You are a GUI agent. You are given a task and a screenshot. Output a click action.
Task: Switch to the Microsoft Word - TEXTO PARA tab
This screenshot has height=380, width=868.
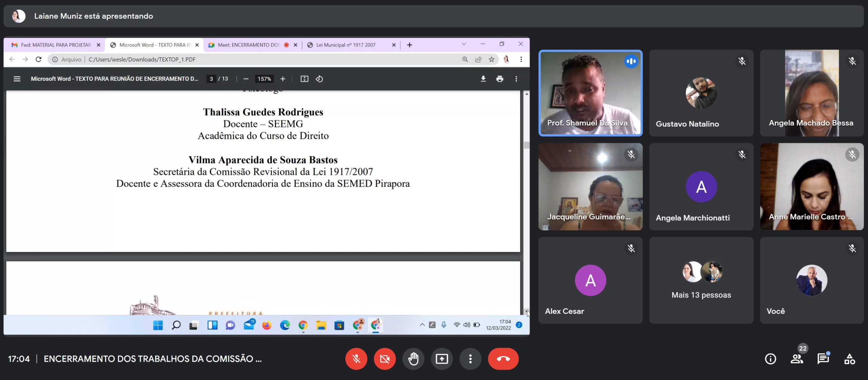154,45
